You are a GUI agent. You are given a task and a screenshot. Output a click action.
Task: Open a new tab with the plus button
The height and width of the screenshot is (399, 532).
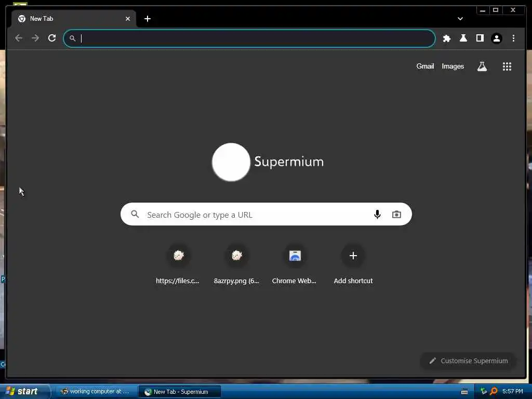click(x=147, y=19)
